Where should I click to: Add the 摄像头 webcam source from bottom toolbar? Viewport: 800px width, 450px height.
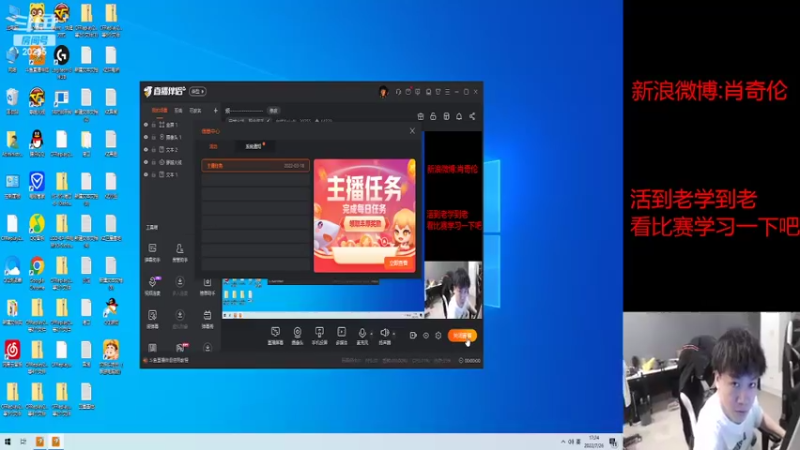point(297,335)
